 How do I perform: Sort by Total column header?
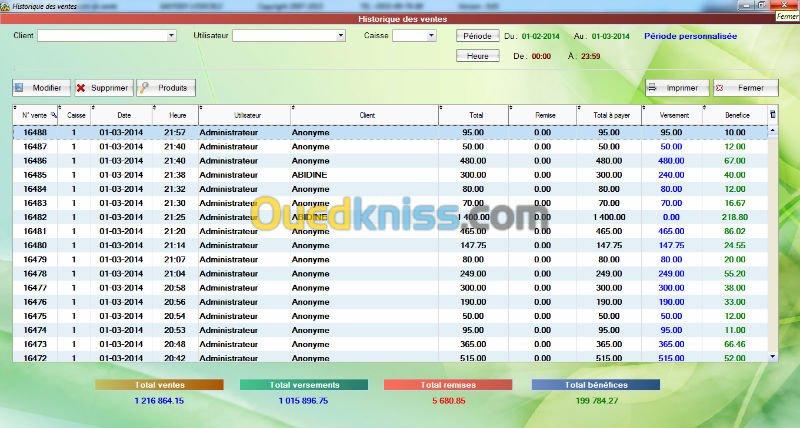pyautogui.click(x=474, y=115)
